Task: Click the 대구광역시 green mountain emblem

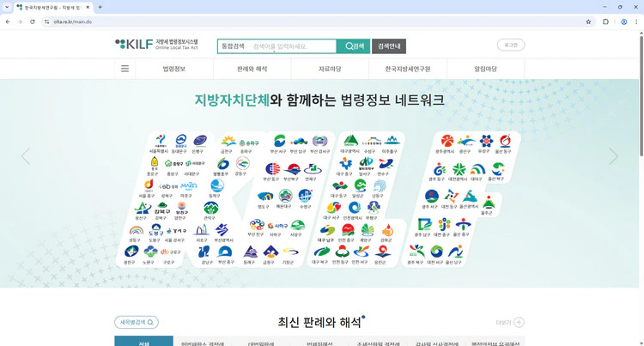Action: pyautogui.click(x=350, y=140)
